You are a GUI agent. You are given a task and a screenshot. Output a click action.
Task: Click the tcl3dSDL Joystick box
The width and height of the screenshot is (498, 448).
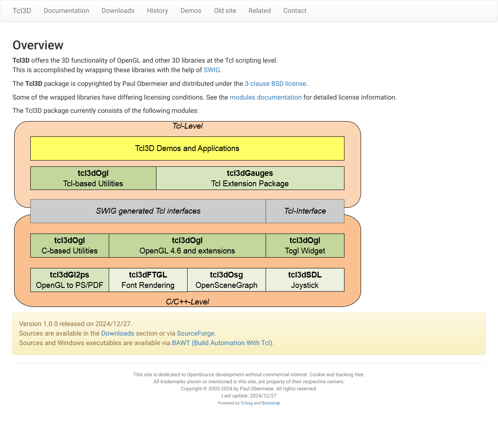tap(305, 280)
